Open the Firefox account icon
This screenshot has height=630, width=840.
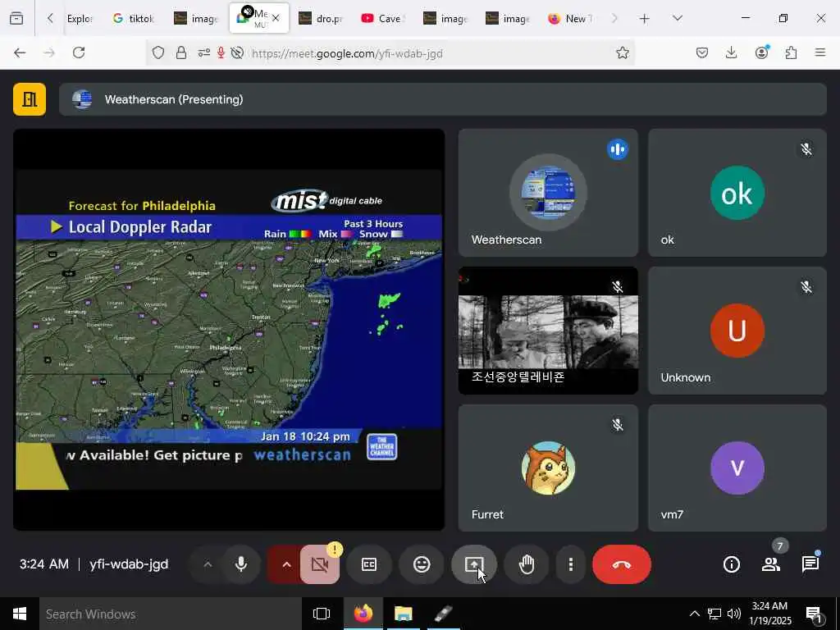(761, 52)
